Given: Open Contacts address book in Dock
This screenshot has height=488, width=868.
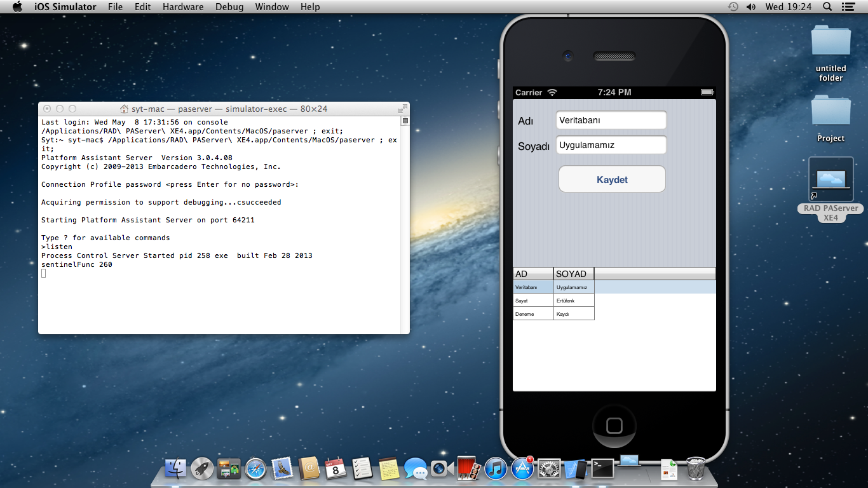Looking at the screenshot, I should (309, 468).
